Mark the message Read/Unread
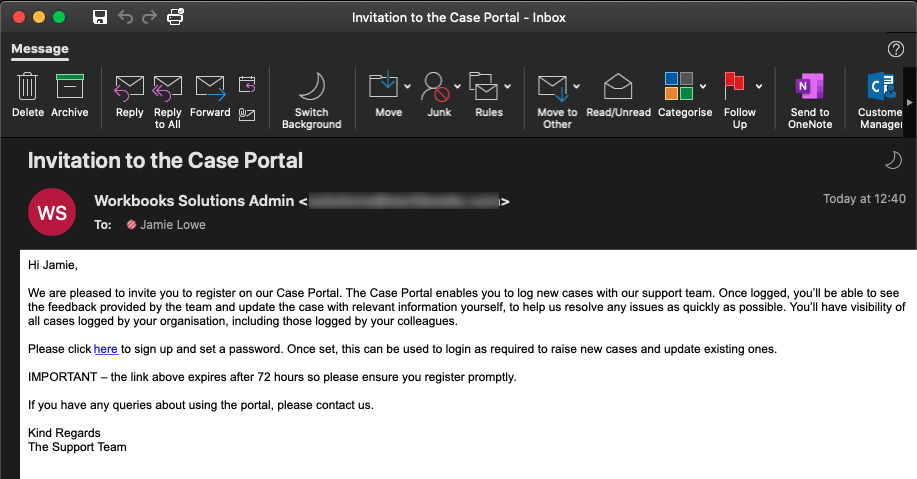 [618, 95]
